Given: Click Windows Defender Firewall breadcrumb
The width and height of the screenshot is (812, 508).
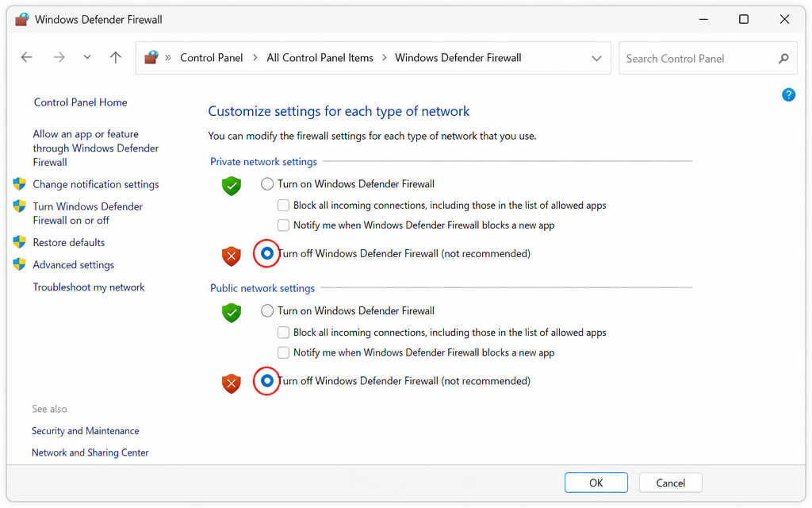Looking at the screenshot, I should click(458, 58).
